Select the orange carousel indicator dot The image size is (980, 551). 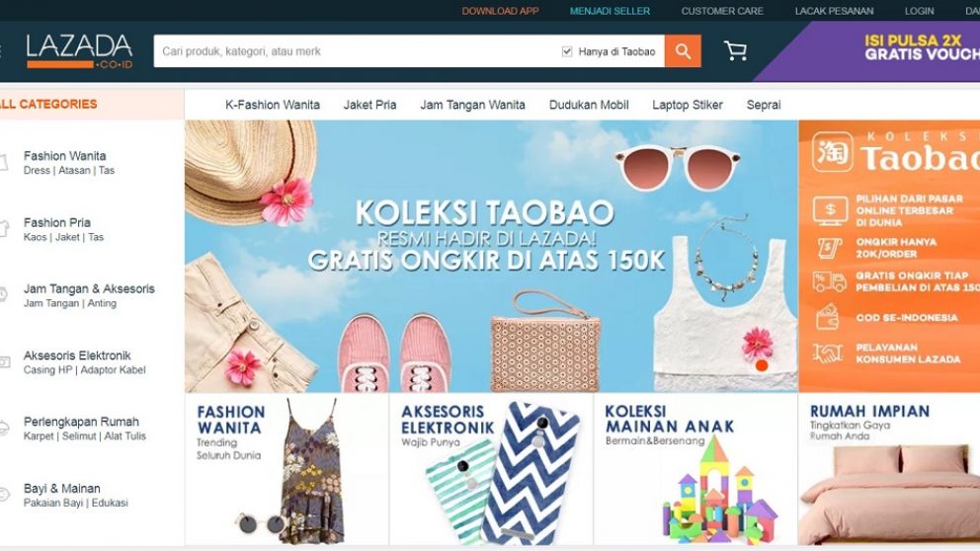point(762,366)
